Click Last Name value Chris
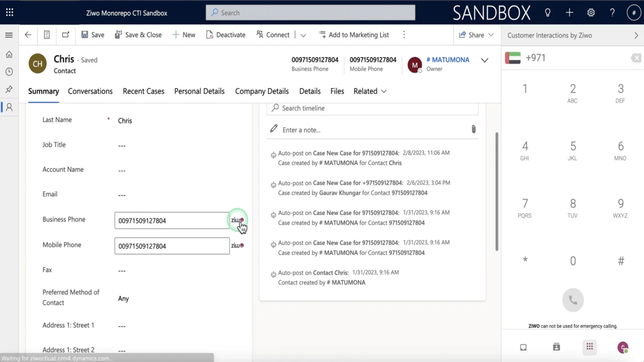 pos(125,121)
